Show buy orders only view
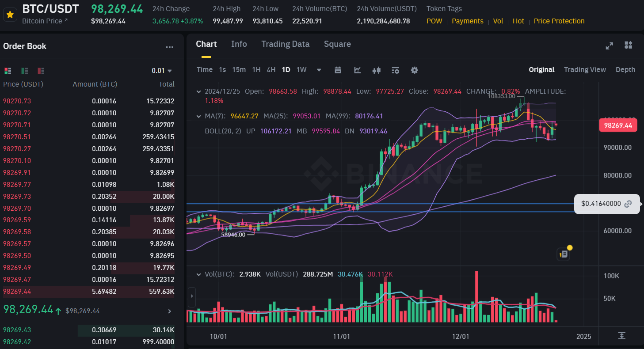Image resolution: width=644 pixels, height=349 pixels. [24, 71]
